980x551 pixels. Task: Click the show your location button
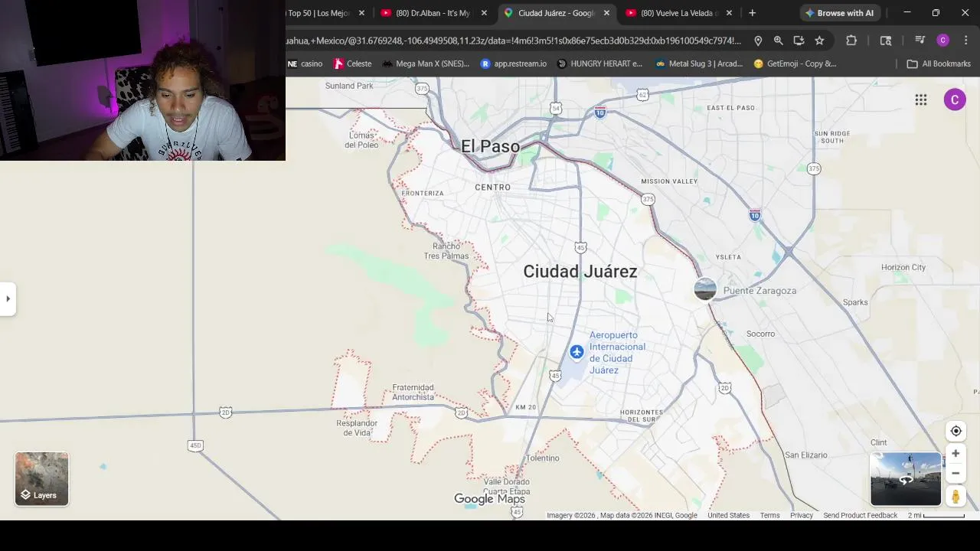[955, 431]
